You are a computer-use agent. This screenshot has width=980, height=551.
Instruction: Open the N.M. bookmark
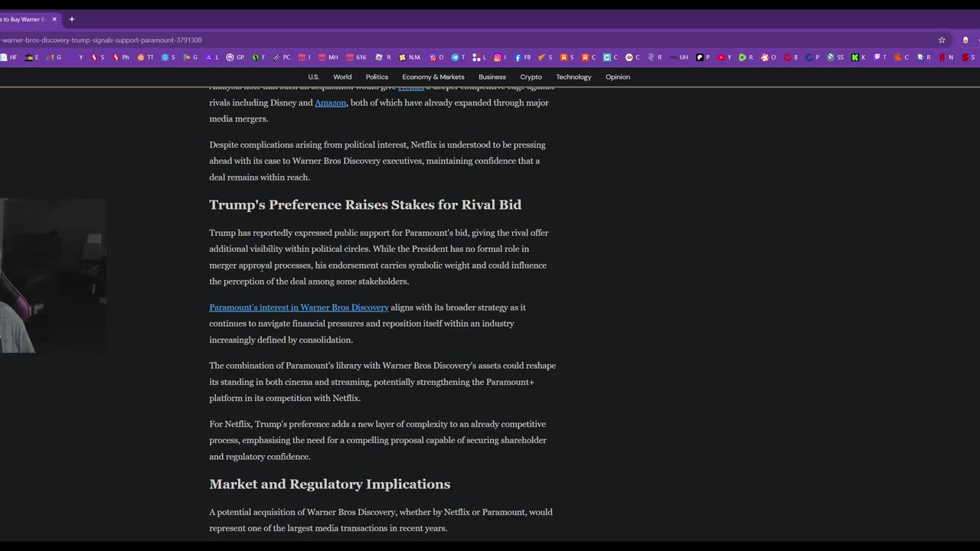click(410, 57)
